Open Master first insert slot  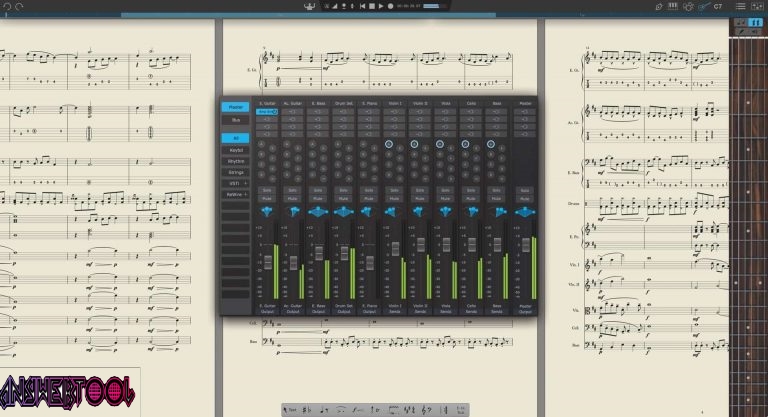525,112
